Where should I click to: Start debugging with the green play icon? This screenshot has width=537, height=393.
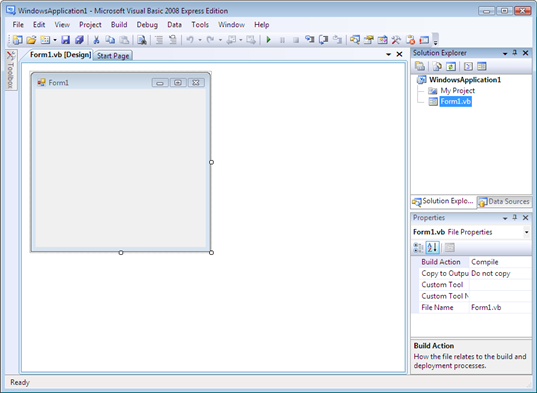pyautogui.click(x=268, y=40)
